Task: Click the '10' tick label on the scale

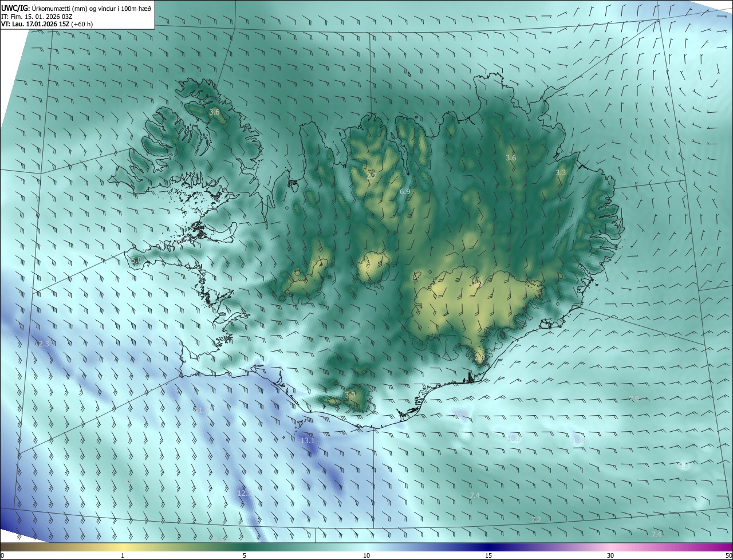Action: coord(366,555)
